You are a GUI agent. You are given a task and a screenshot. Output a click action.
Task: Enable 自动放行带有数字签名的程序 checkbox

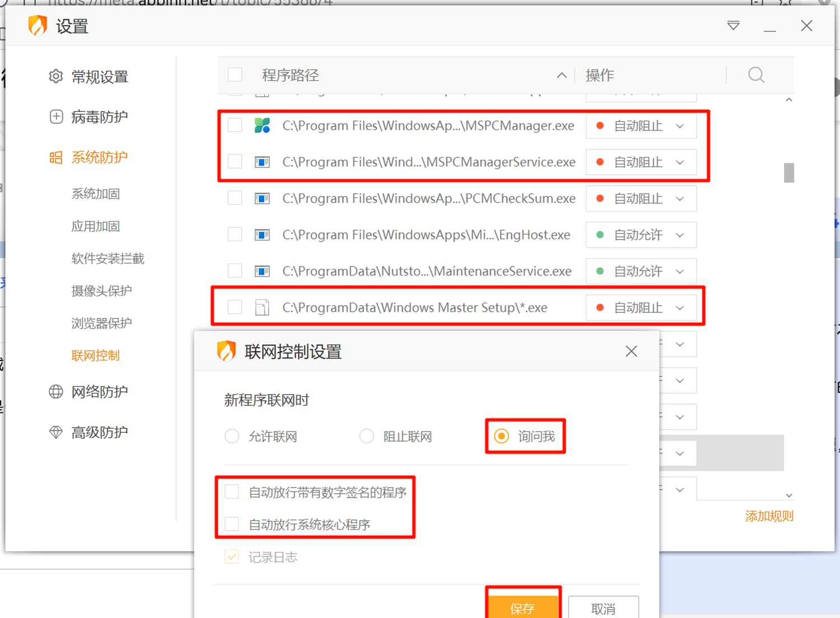coord(232,492)
